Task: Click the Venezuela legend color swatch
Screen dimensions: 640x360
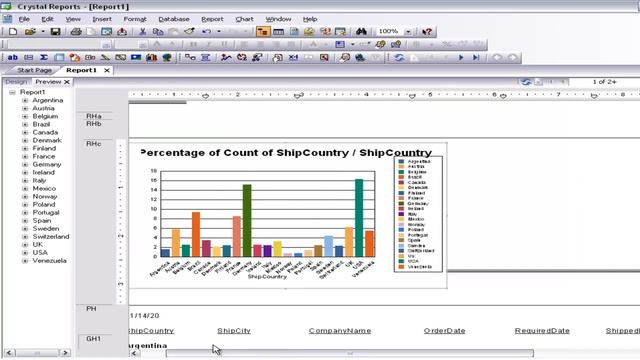Action: pos(401,267)
